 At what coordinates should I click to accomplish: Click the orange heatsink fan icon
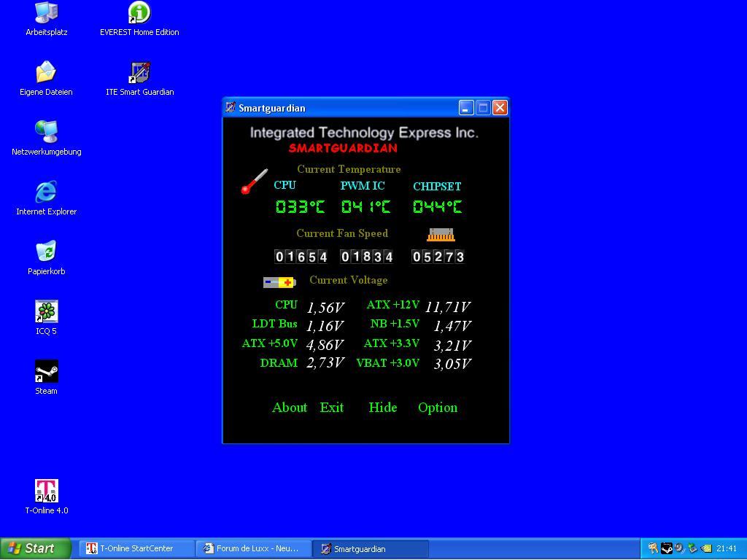click(441, 234)
